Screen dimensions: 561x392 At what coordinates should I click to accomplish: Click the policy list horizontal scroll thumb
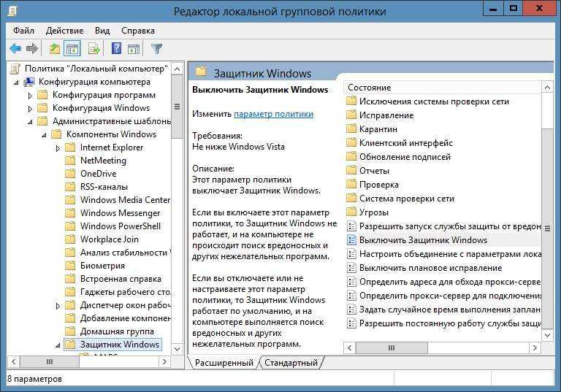392,347
